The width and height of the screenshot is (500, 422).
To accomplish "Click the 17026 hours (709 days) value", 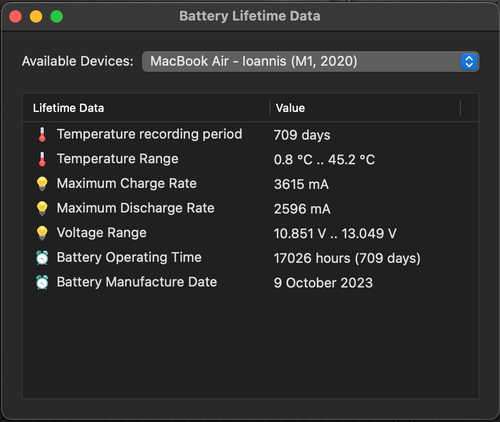I will point(347,258).
